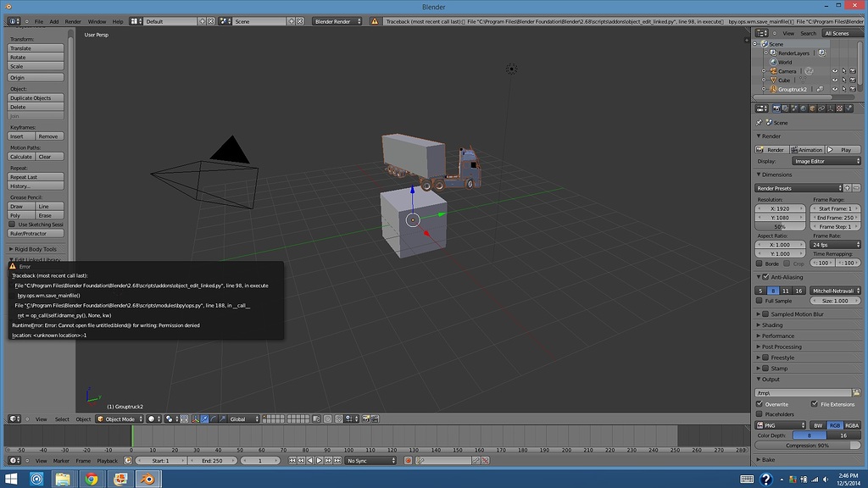Open the Playback menu in timeline

pyautogui.click(x=108, y=461)
